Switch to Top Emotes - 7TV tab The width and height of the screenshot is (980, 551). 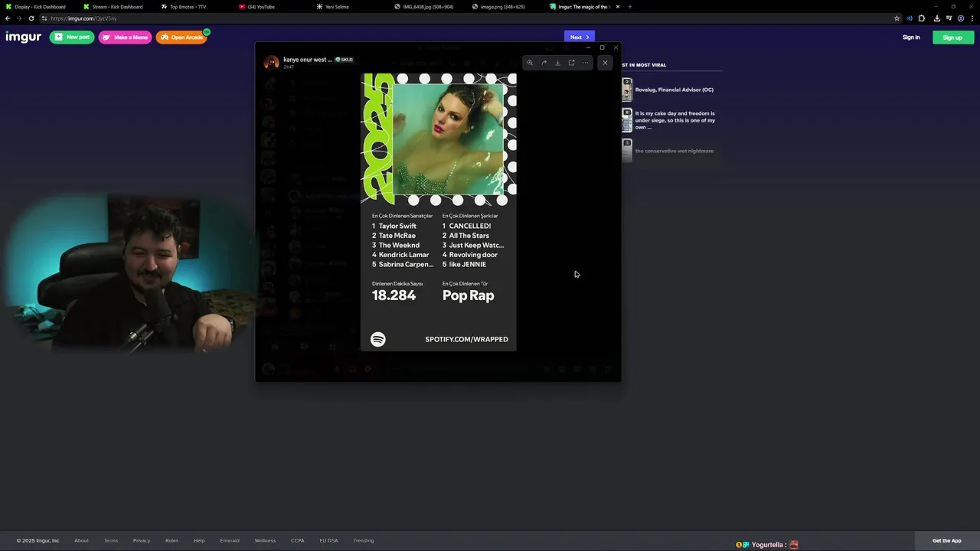[x=188, y=7]
